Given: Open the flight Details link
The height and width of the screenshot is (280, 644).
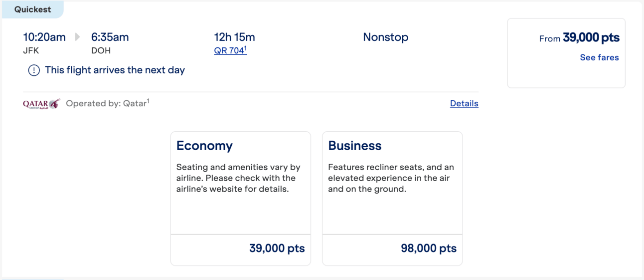Looking at the screenshot, I should pyautogui.click(x=464, y=103).
